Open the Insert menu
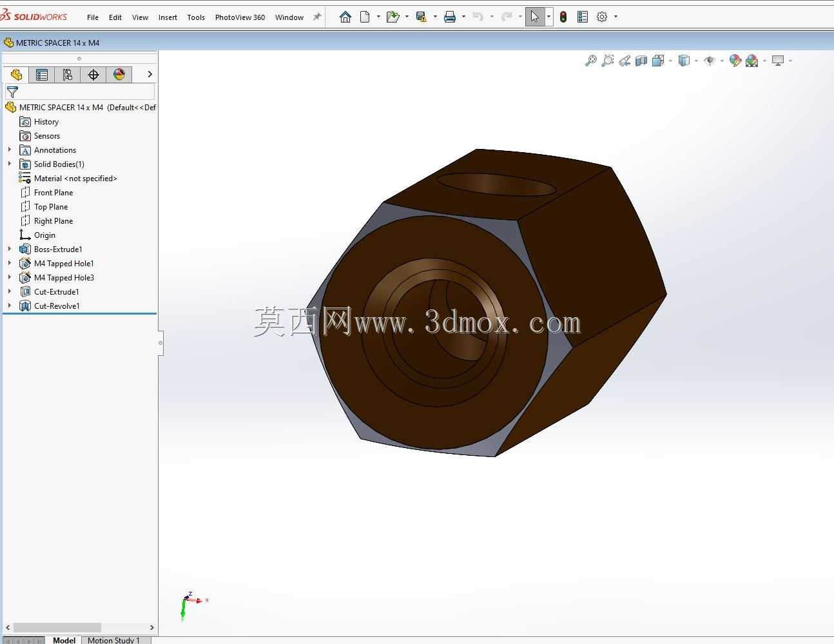The width and height of the screenshot is (834, 644). 168,17
